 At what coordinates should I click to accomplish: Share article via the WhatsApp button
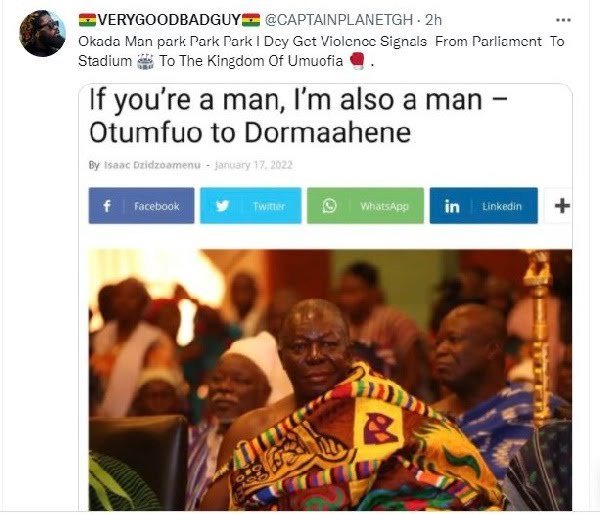(x=365, y=206)
